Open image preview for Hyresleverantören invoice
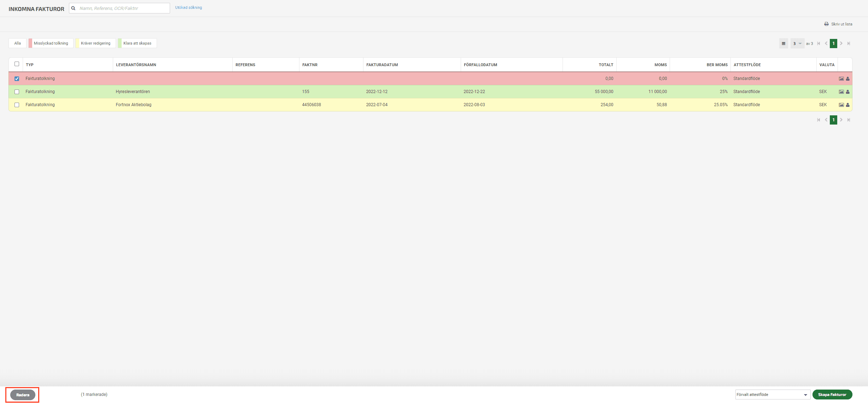The height and width of the screenshot is (403, 868). (841, 92)
